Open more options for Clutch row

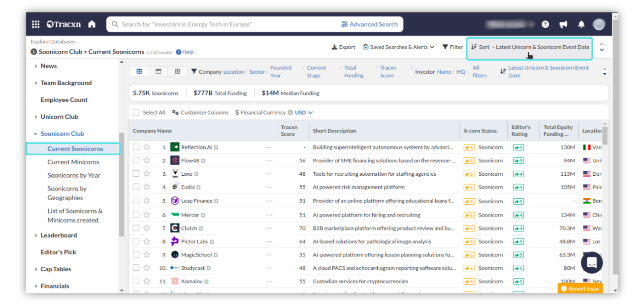(x=270, y=228)
